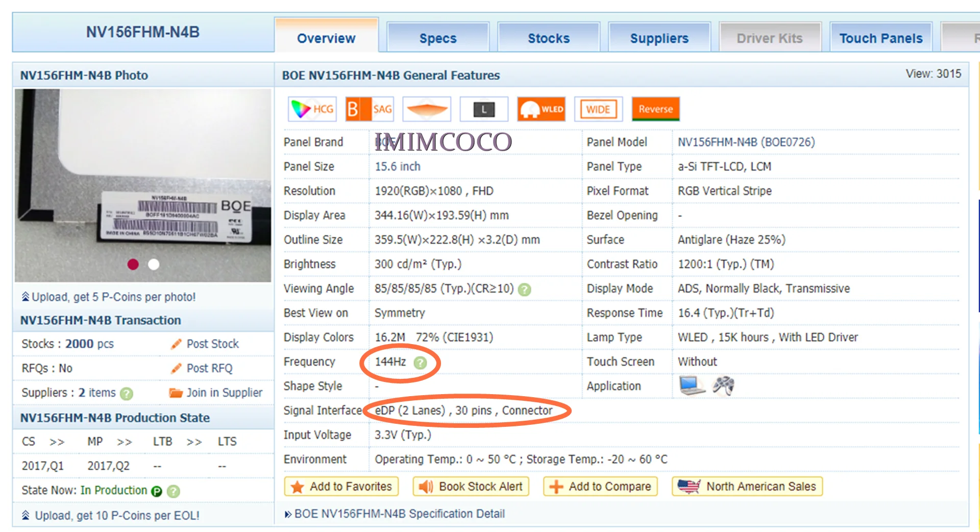980x532 pixels.
Task: Click the panel product photo thumbnail
Action: [x=143, y=185]
